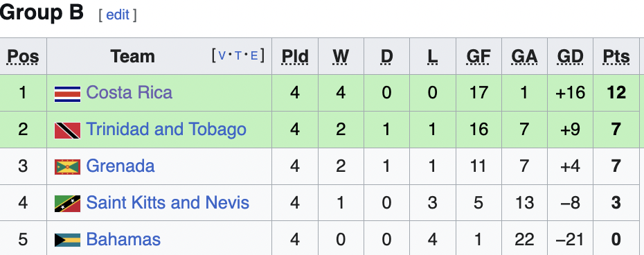The image size is (644, 255).
Task: Open the Grenada team link
Action: coord(120,166)
